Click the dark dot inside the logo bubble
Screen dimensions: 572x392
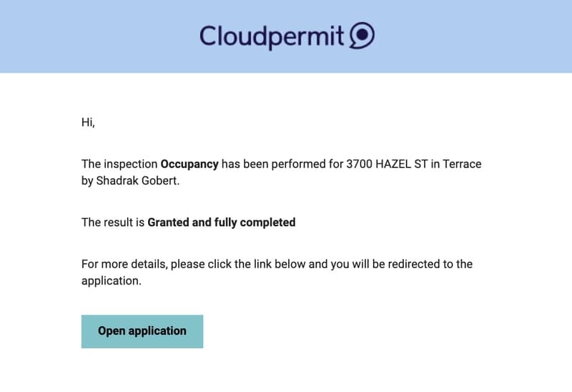363,34
